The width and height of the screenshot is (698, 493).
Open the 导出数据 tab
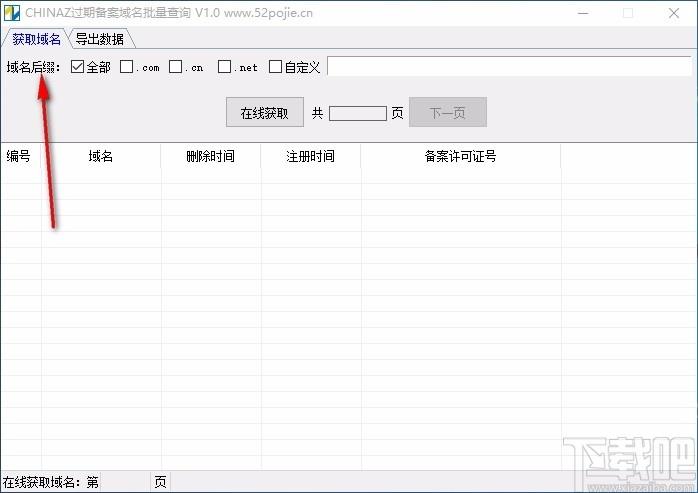(x=100, y=39)
